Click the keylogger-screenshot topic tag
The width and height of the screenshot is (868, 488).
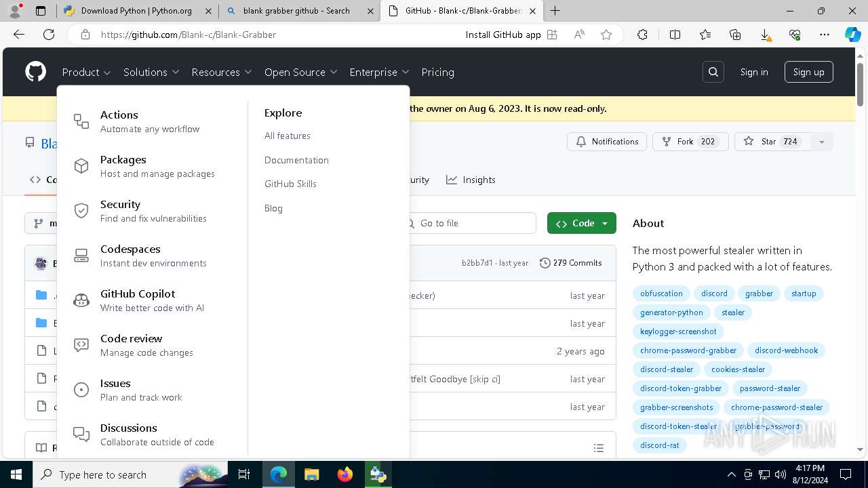678,331
